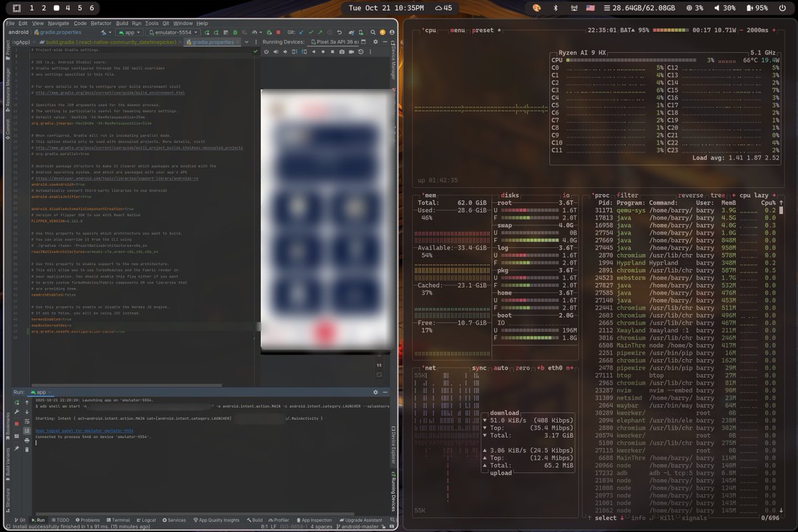Select the gradle.properties editor tab

[x=213, y=42]
